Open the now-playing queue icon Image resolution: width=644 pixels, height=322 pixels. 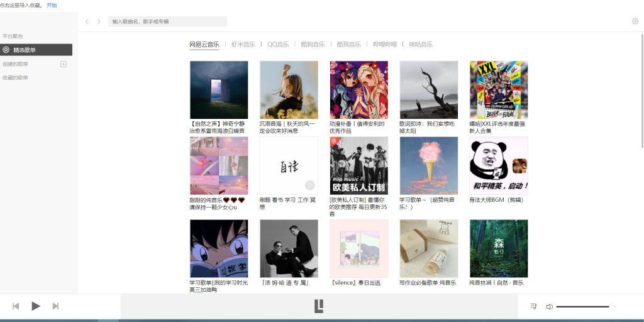click(x=533, y=306)
